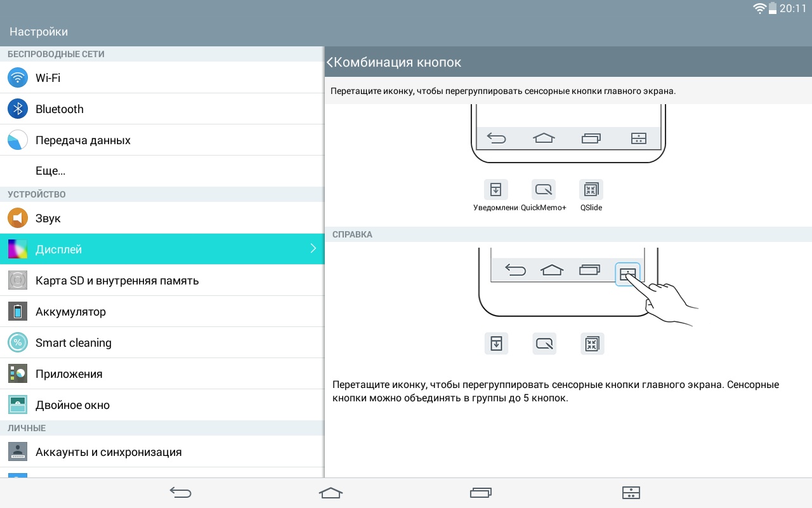This screenshot has width=812, height=508.
Task: Open Звук settings
Action: coord(162,218)
